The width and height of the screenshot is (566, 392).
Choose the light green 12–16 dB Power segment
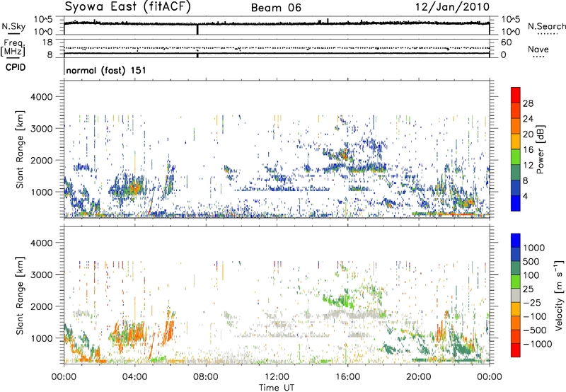tap(516, 157)
